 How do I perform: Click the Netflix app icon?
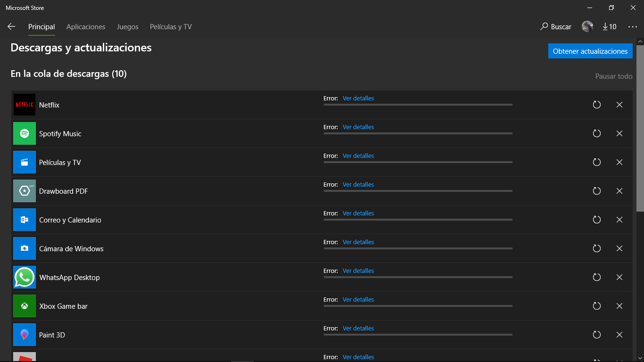(25, 105)
